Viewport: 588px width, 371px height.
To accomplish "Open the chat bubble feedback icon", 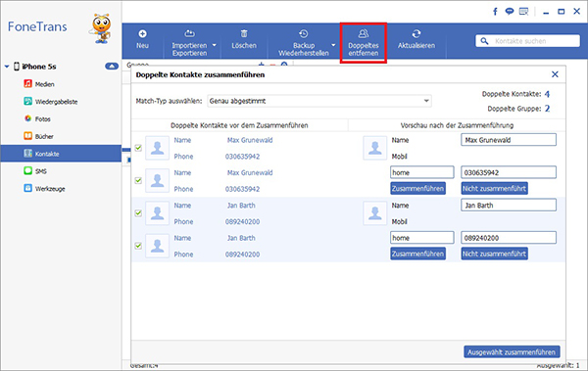I will (510, 11).
